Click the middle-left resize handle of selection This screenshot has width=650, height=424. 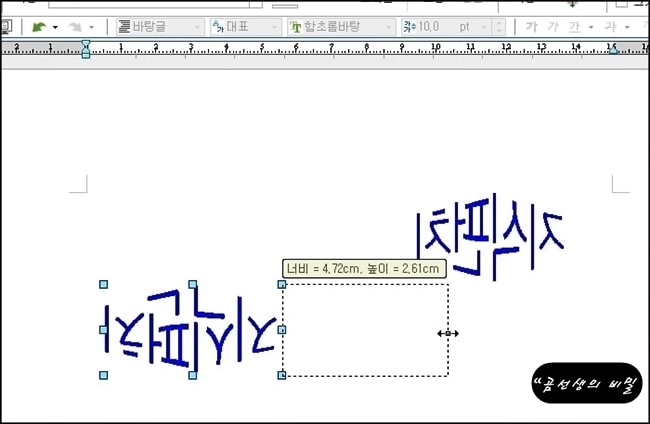(x=104, y=330)
